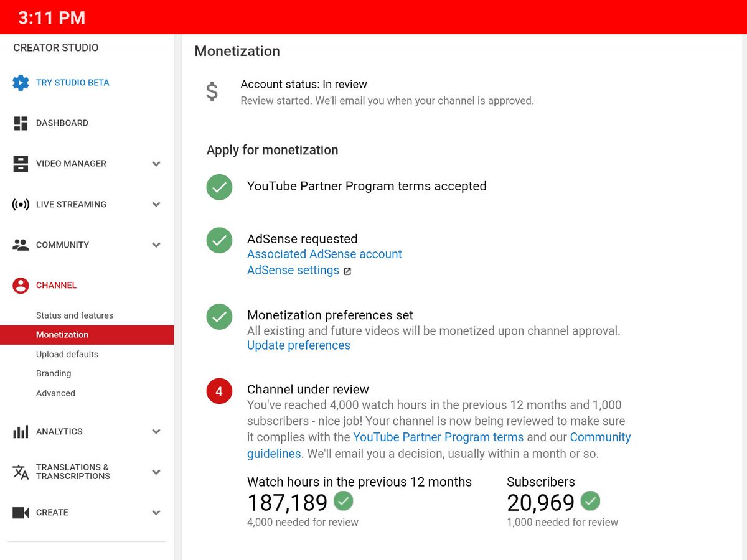
Task: Click the Dashboard grid icon
Action: coord(21,123)
